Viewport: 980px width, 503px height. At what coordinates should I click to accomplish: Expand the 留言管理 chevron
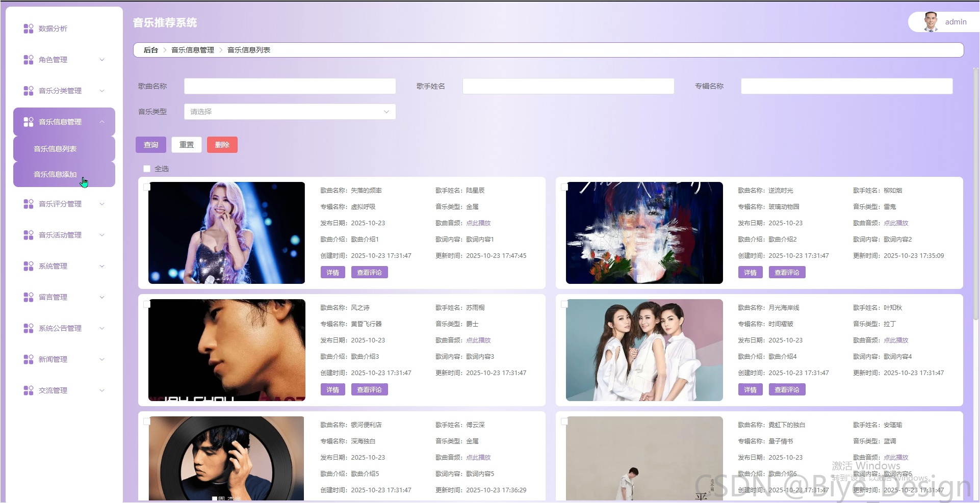(x=102, y=297)
